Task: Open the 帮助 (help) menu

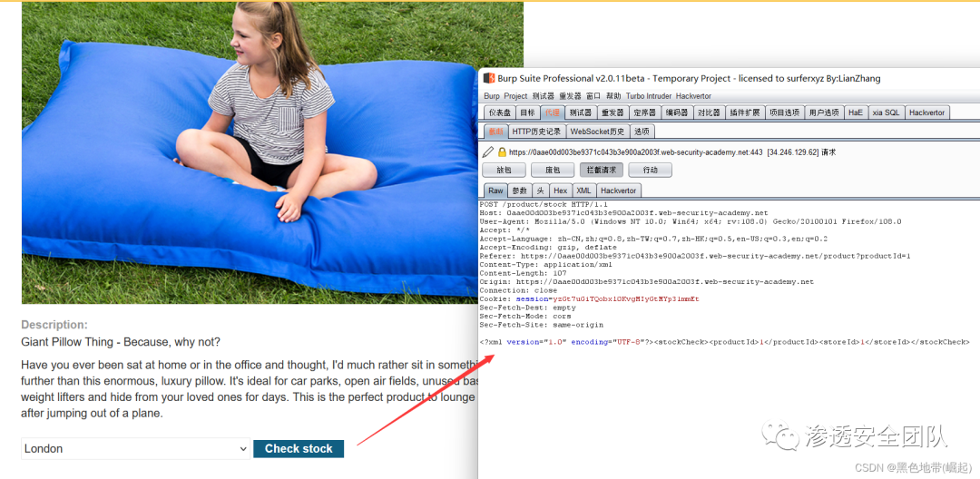Action: pos(613,96)
